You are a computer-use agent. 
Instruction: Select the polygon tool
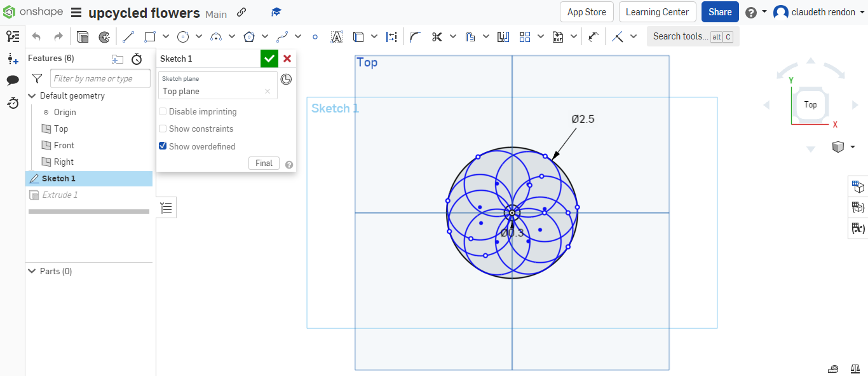pos(249,37)
